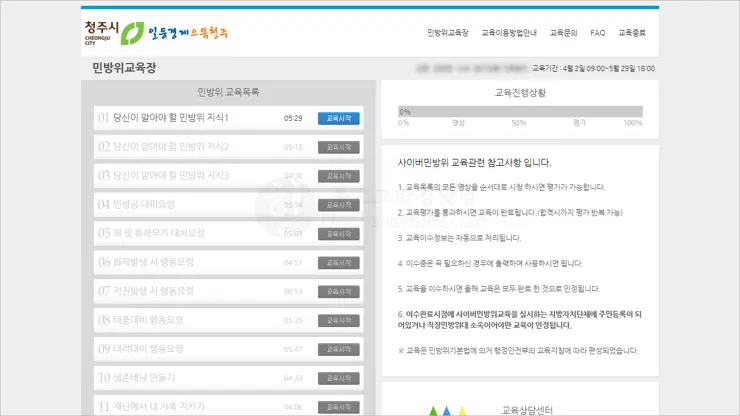The width and height of the screenshot is (740, 416).
Task: Select lesson title 재난에서 내 가족 지키기
Action: tap(159, 406)
